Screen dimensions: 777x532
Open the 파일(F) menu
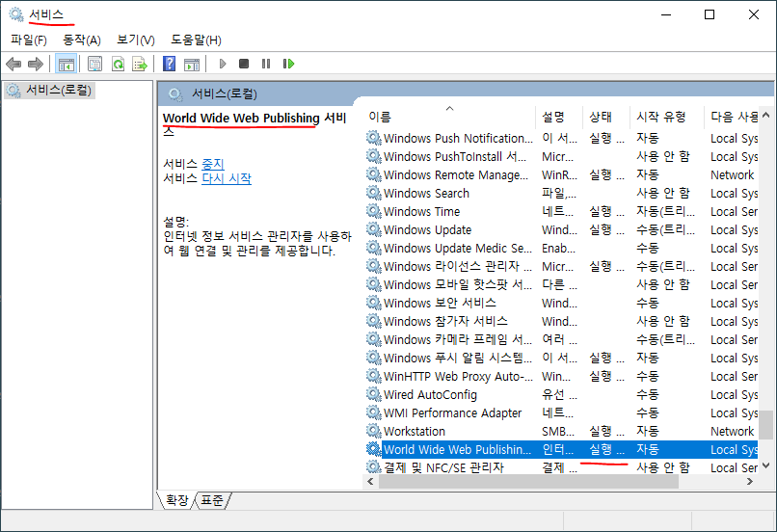pos(29,40)
